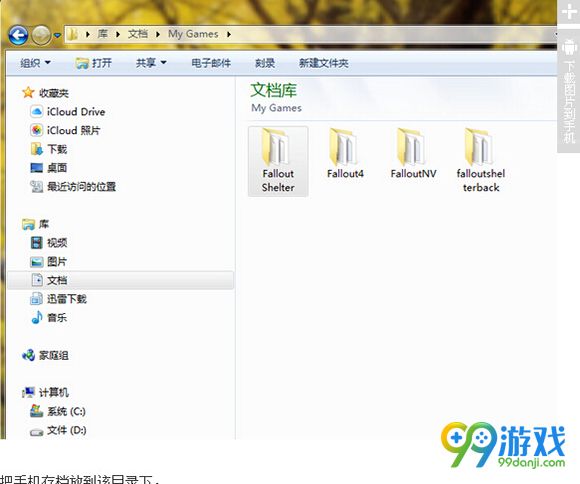Screen dimensions: 580x484
Task: Expand the arrow after 库 breadcrumb
Action: [x=118, y=34]
